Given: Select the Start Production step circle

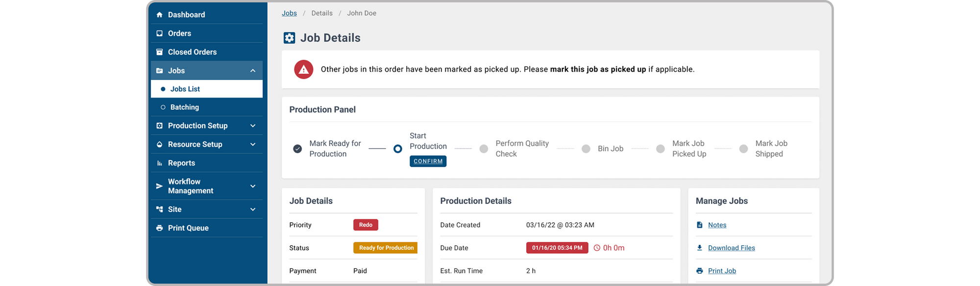Looking at the screenshot, I should pyautogui.click(x=398, y=149).
